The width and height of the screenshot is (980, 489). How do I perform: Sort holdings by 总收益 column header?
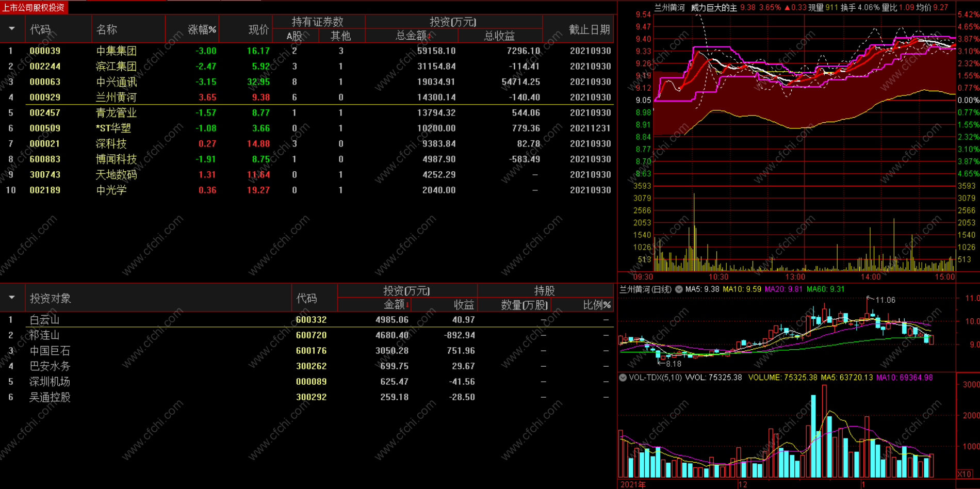pos(499,36)
